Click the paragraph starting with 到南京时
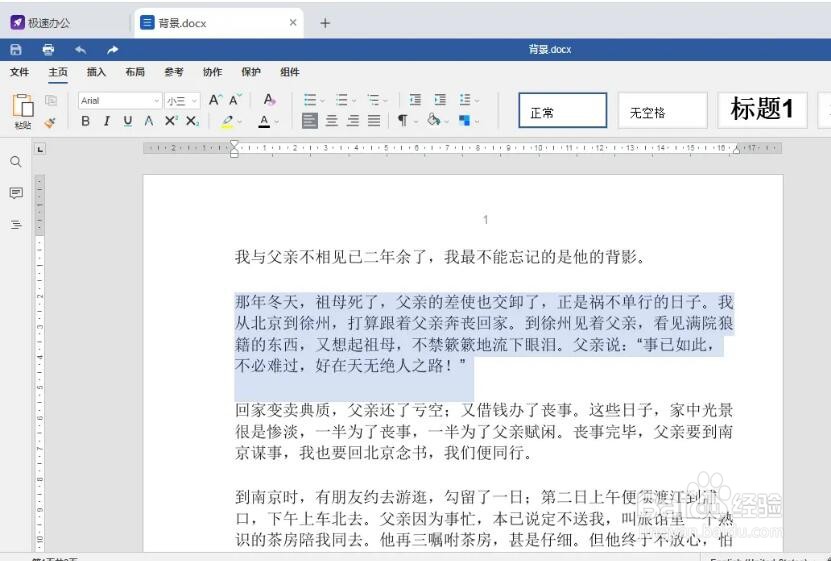 point(484,518)
